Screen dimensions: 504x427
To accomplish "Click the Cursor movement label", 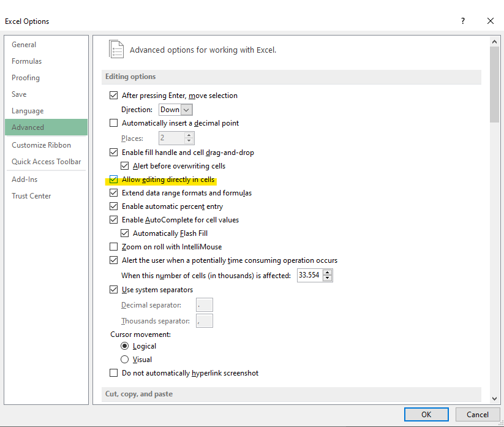I will (x=140, y=334).
